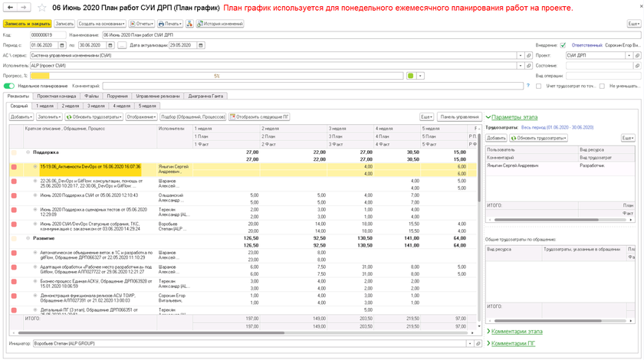Screen dimensions: 644x360
Task: Expand the Проект field dropdown arrow
Action: [629, 55]
